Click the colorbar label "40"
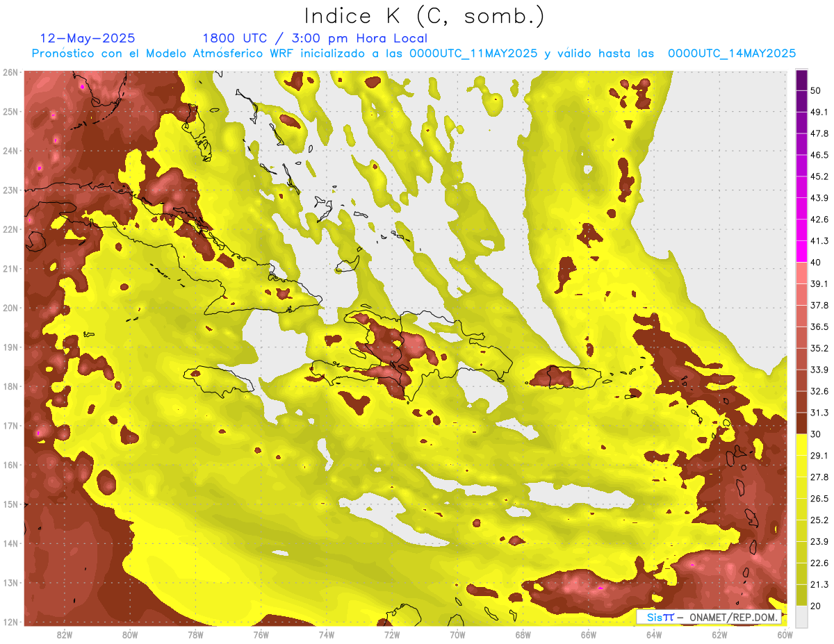Image resolution: width=834 pixels, height=644 pixels. click(x=816, y=262)
